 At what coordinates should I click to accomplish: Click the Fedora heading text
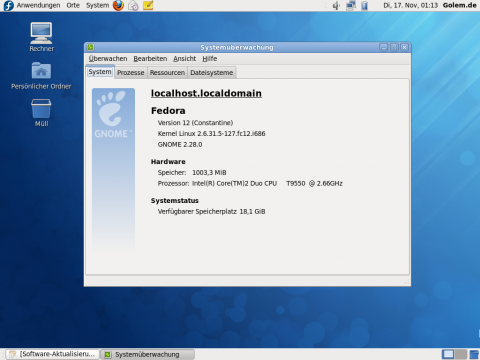pos(168,111)
